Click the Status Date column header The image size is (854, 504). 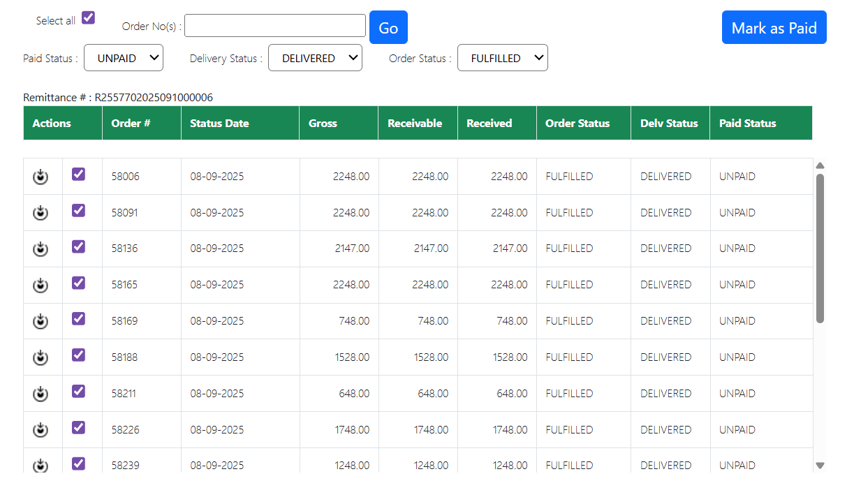[219, 124]
